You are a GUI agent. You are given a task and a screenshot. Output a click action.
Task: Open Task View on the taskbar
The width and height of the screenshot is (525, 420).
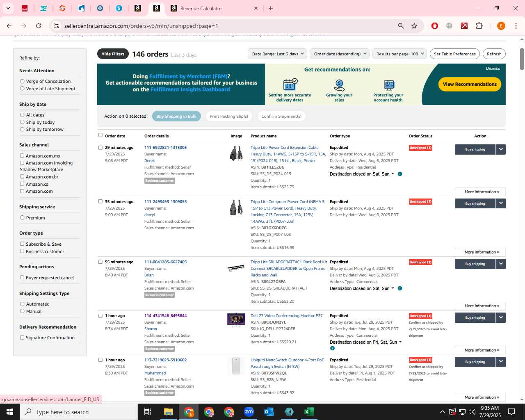coord(148,412)
